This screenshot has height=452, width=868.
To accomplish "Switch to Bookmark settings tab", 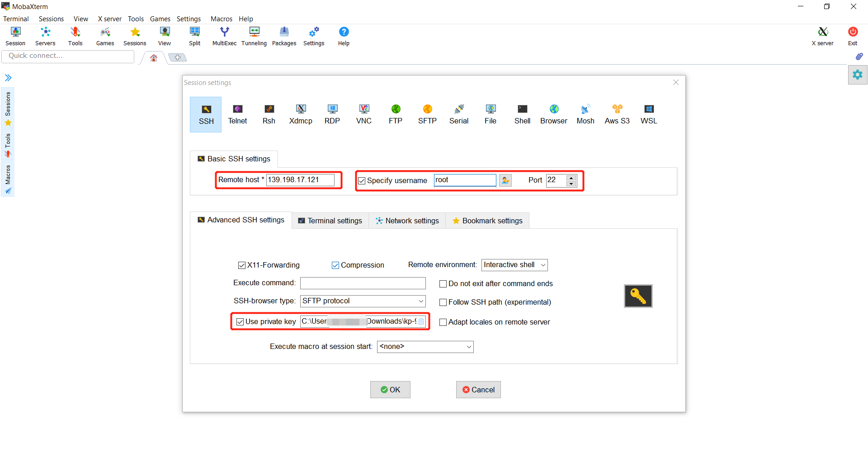I will 487,221.
